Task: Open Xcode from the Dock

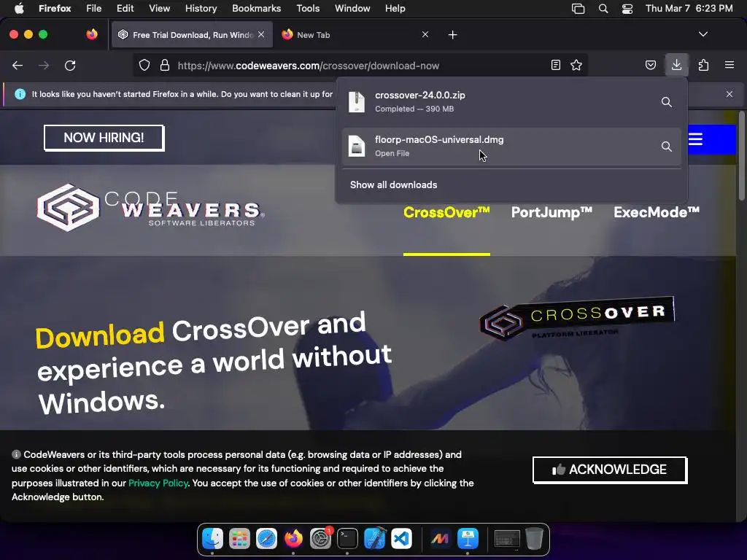Action: (374, 539)
